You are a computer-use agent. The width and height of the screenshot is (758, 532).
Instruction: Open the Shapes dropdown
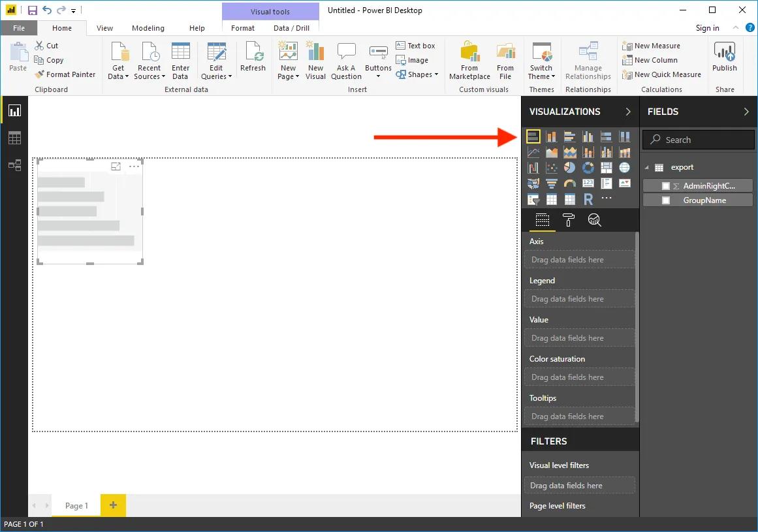[417, 74]
